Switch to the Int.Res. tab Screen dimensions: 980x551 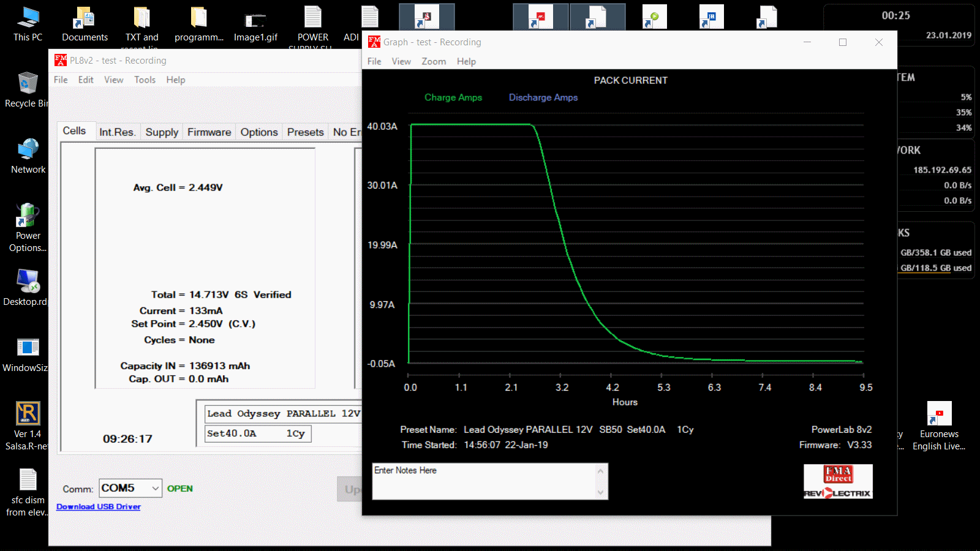tap(117, 132)
